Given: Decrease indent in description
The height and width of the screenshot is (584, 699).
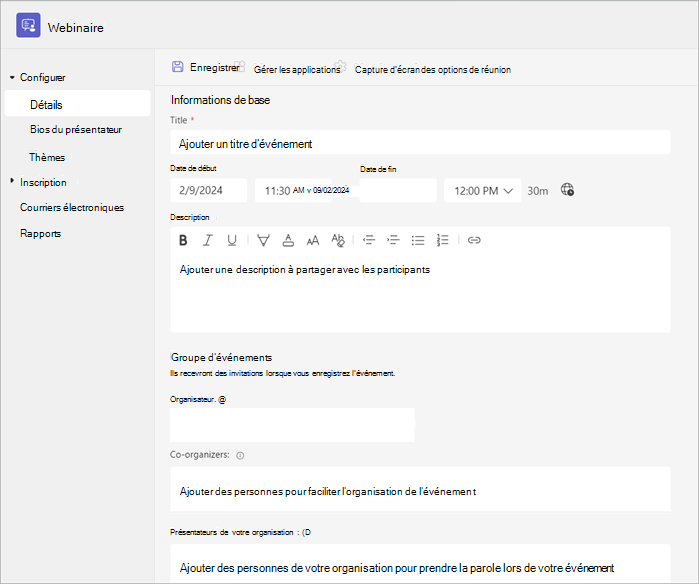Looking at the screenshot, I should click(x=369, y=240).
